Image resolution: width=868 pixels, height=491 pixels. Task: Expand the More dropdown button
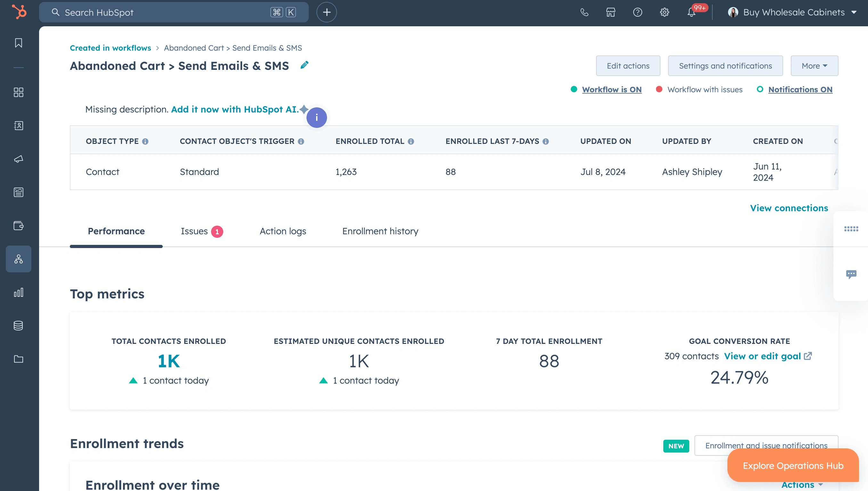click(815, 66)
